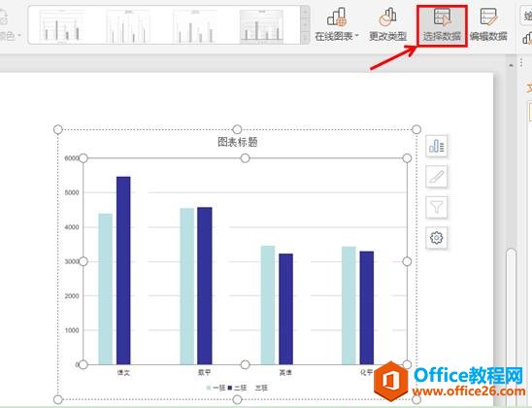This screenshot has height=408, width=532.
Task: Open the chart elements floating button
Action: [436, 146]
